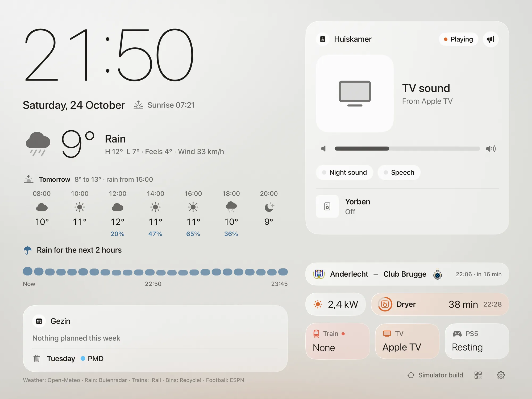Open the Train tile showing None
This screenshot has height=399, width=532.
pyautogui.click(x=338, y=341)
